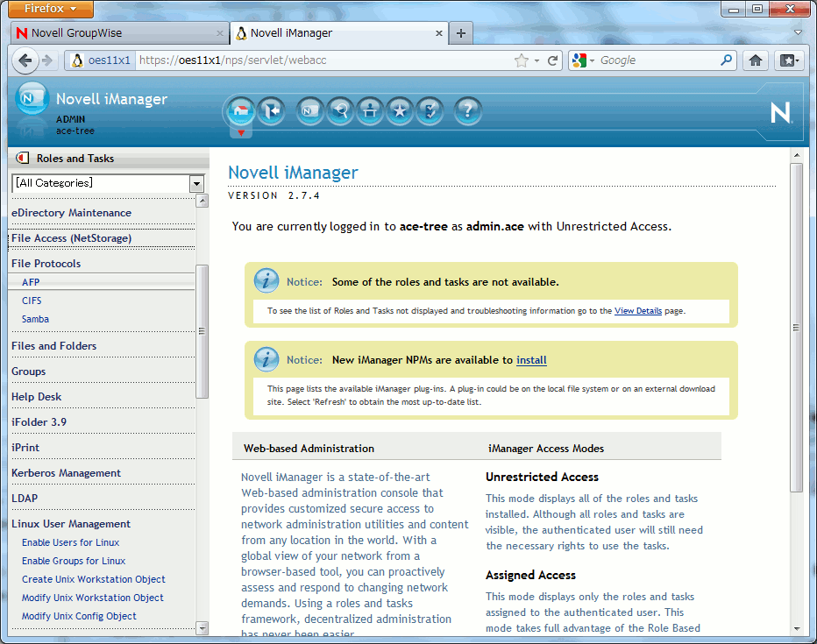Click the roles list scroll up arrow
817x644 pixels.
(202, 201)
